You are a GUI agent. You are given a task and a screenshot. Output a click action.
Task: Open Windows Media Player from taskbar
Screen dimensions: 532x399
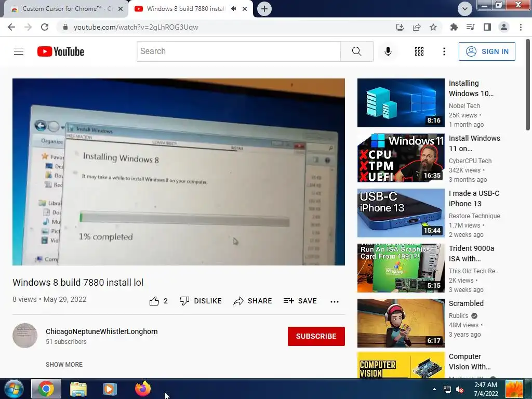(110, 389)
